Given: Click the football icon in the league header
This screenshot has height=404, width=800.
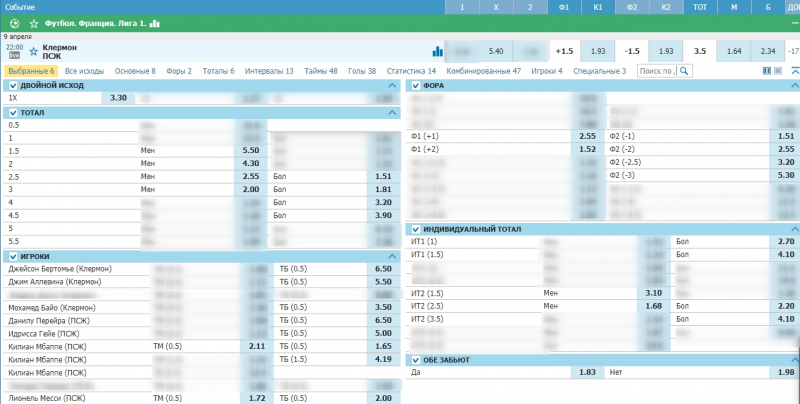Looking at the screenshot, I should 13,22.
